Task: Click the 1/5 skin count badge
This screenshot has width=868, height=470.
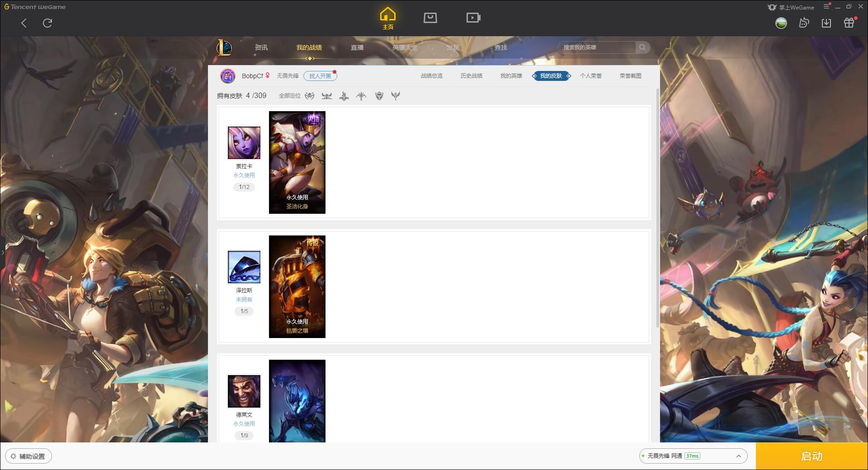Action: point(244,311)
